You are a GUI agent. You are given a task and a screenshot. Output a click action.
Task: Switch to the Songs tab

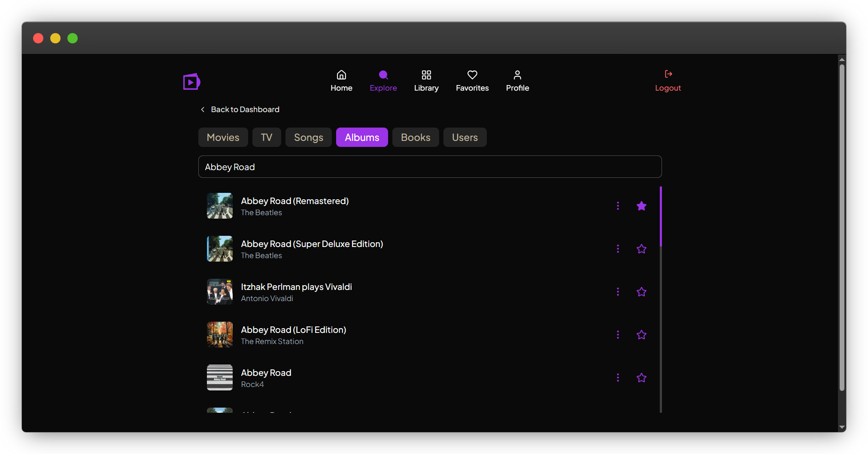[308, 137]
